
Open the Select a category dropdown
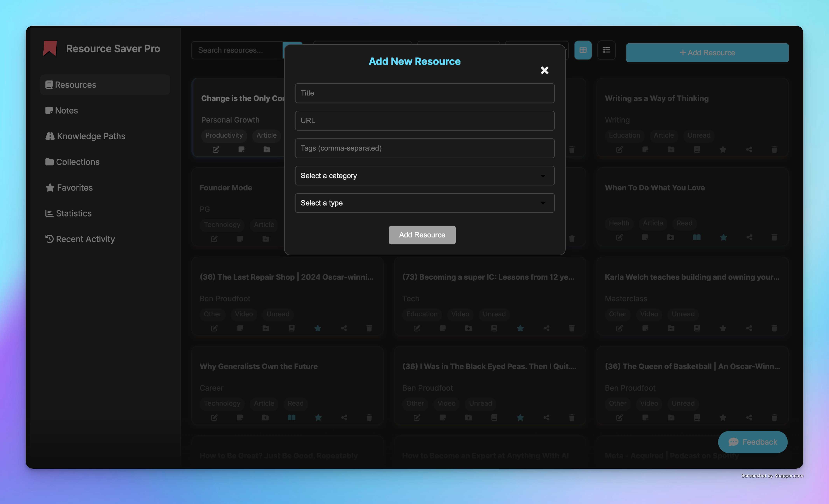(425, 176)
